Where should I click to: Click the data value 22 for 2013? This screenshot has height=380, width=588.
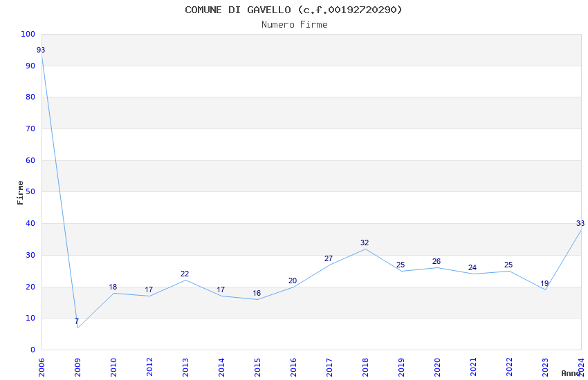click(185, 274)
